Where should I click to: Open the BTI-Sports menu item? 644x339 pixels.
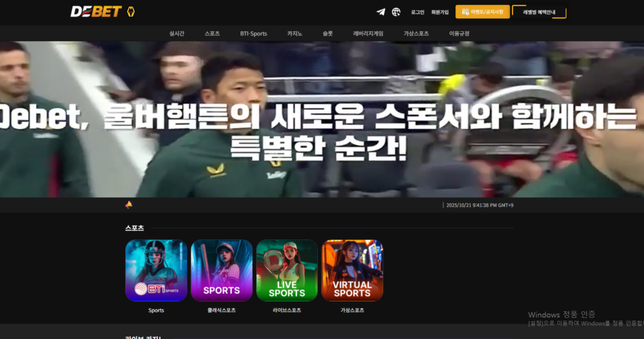254,33
